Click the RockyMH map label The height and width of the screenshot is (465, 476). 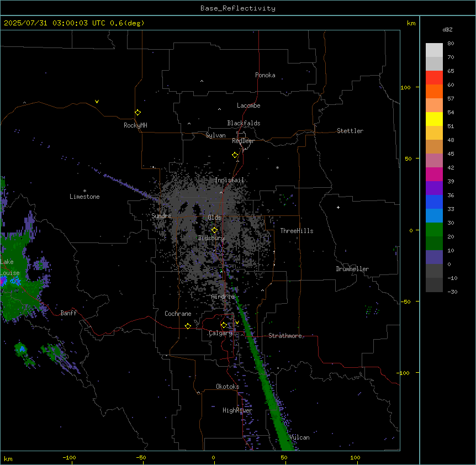click(x=135, y=125)
